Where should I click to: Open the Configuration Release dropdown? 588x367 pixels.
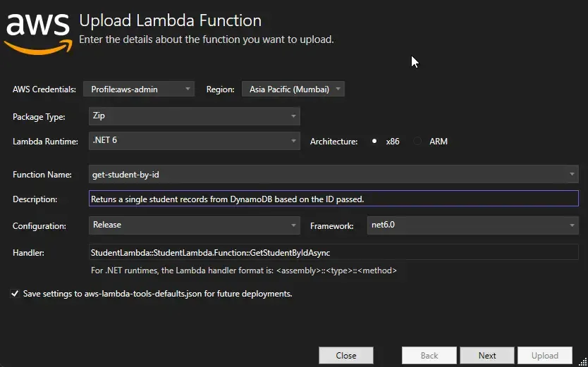[195, 225]
